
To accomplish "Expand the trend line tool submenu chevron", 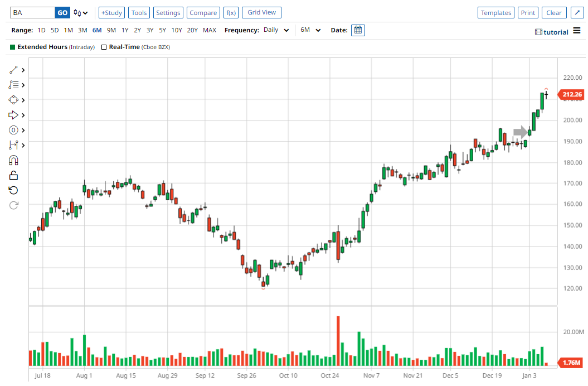I will coord(23,70).
